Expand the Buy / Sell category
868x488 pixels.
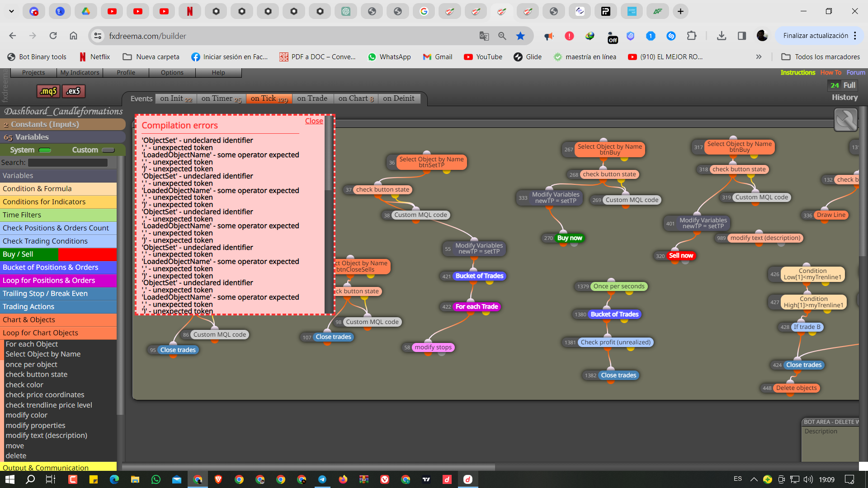click(x=58, y=254)
